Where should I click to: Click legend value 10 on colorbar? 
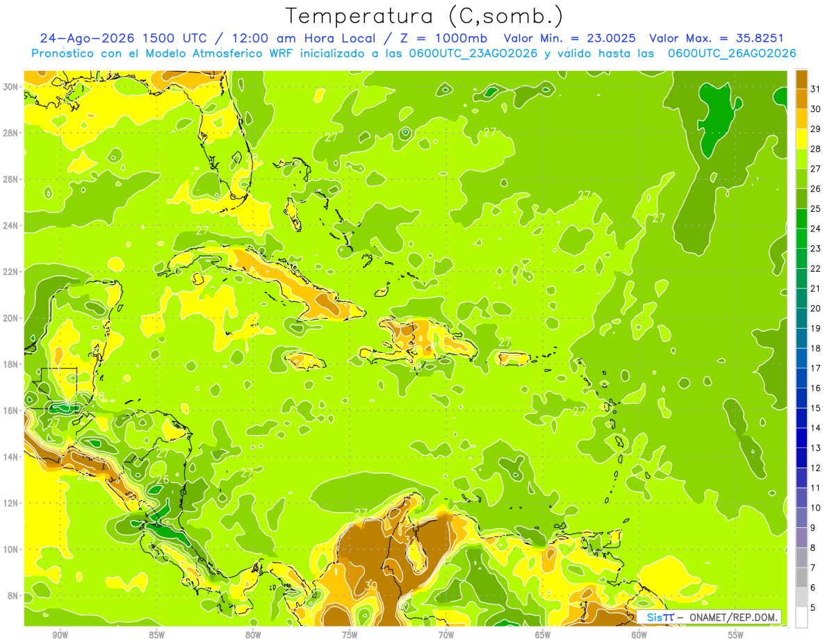point(816,509)
